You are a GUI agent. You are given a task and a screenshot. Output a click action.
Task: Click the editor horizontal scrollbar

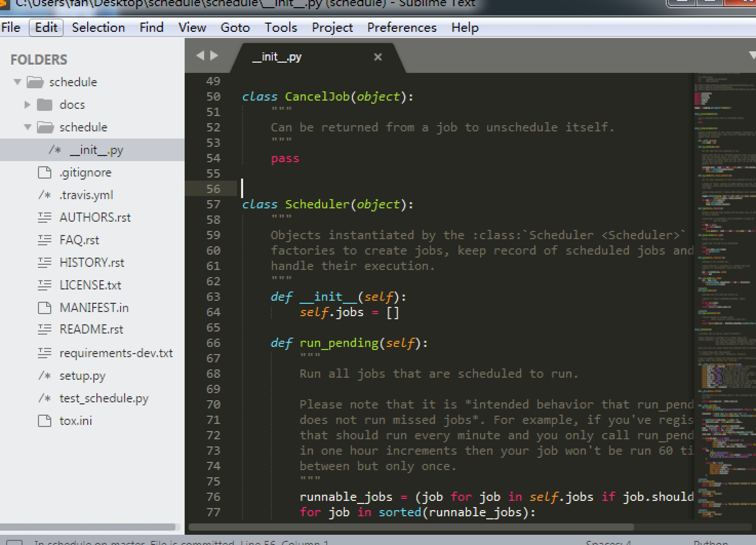pos(411,527)
